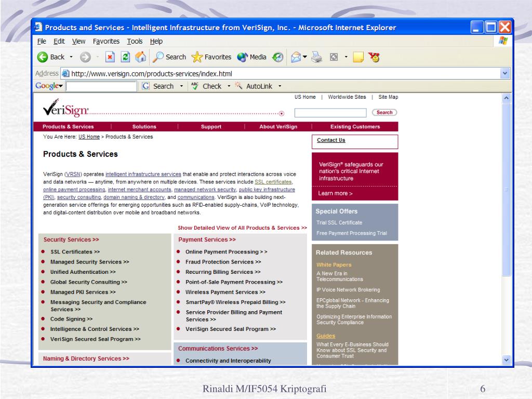Click the Google toolbar spell Check button
The width and height of the screenshot is (532, 399).
pyautogui.click(x=206, y=86)
